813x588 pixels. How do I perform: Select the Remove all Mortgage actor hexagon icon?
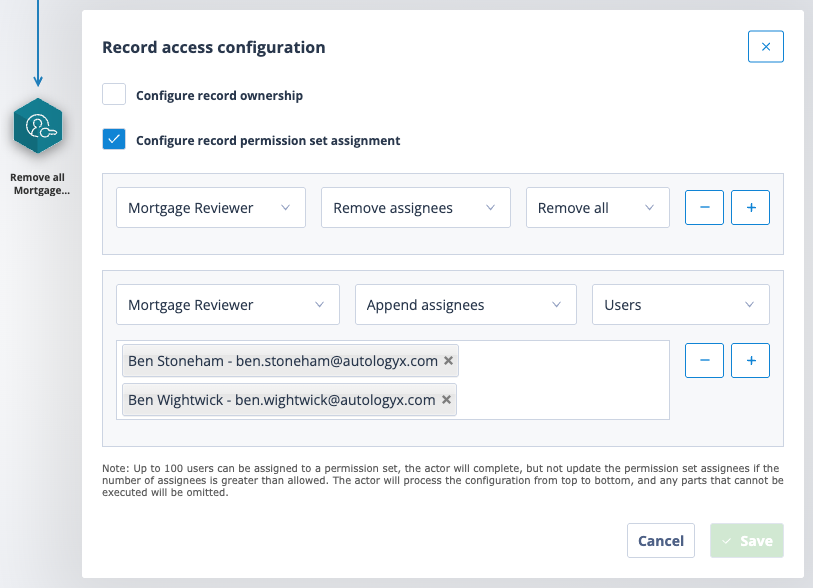38,126
